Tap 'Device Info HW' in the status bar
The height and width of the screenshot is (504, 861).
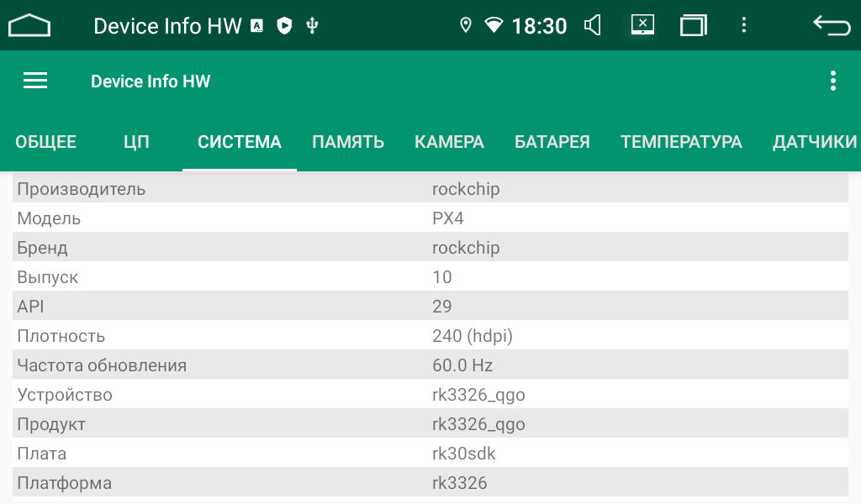(167, 26)
